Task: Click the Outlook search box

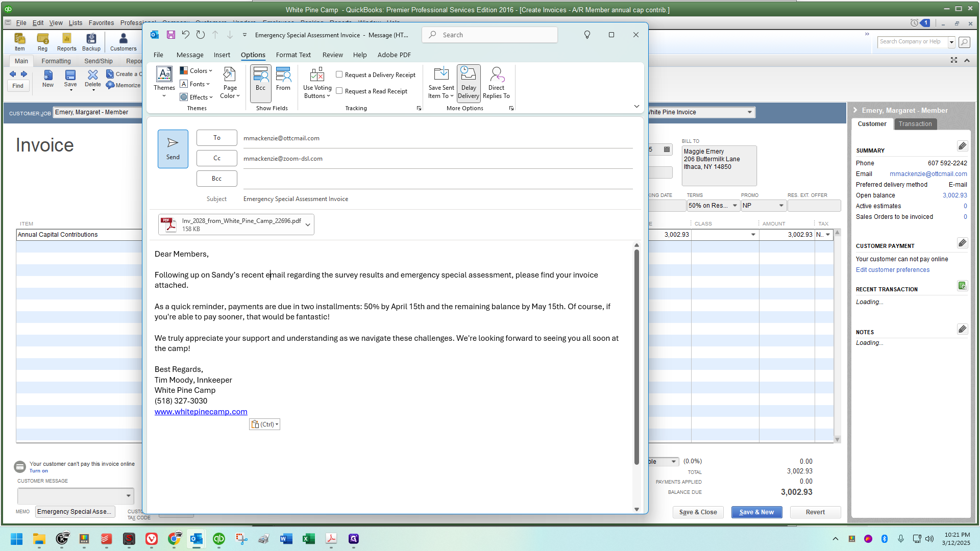Action: [x=489, y=35]
